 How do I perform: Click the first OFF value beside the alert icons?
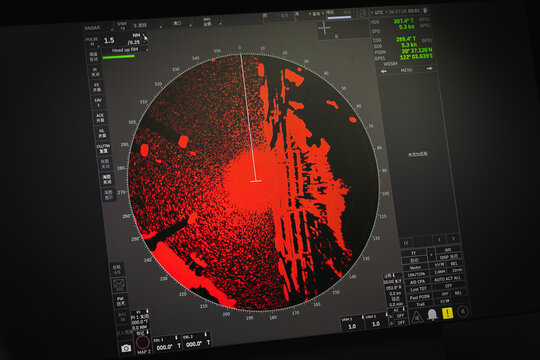click(x=400, y=316)
